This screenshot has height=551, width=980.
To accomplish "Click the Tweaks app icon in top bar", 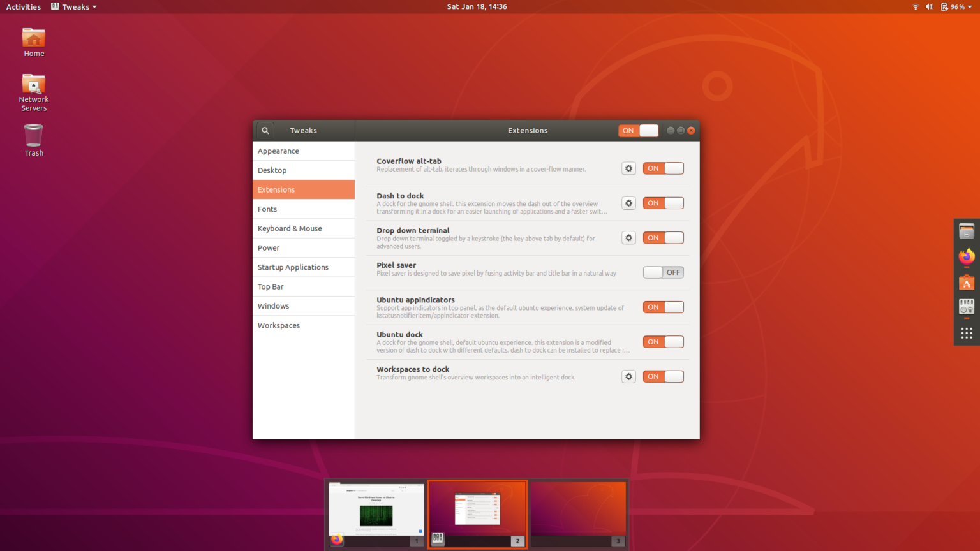I will click(x=56, y=6).
